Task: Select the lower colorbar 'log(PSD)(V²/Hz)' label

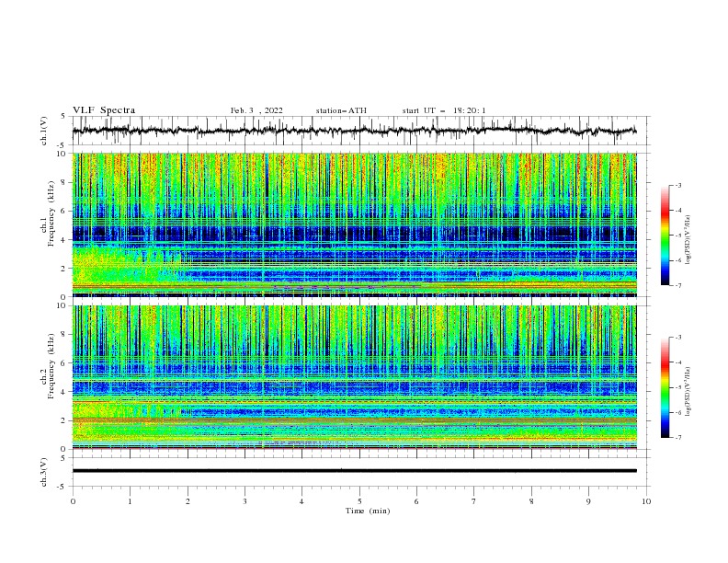Action: [688, 391]
